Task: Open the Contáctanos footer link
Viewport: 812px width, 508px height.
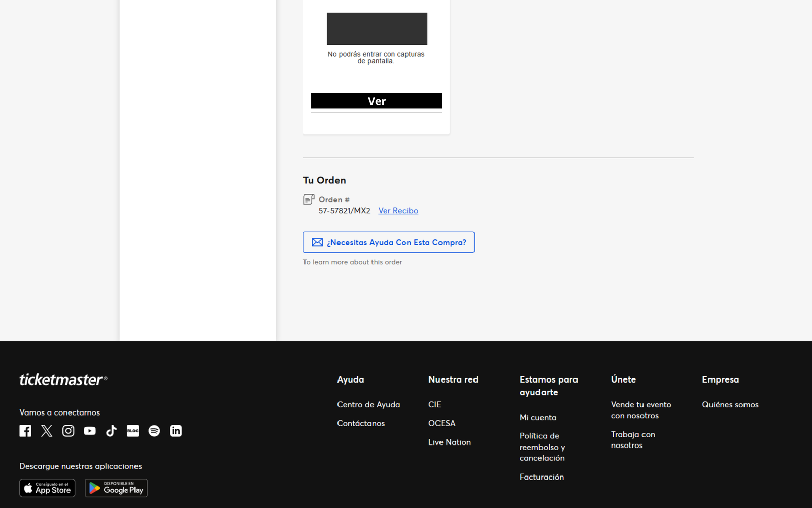Action: point(361,423)
